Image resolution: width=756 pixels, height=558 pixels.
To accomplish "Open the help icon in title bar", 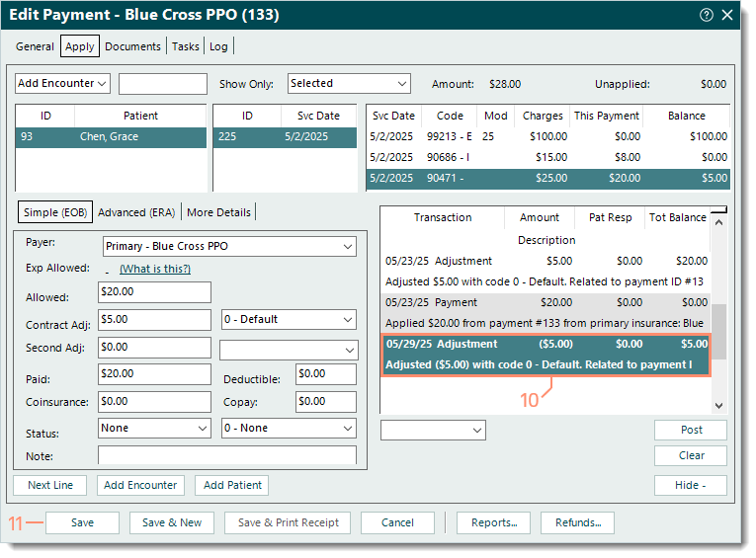I will pyautogui.click(x=706, y=15).
